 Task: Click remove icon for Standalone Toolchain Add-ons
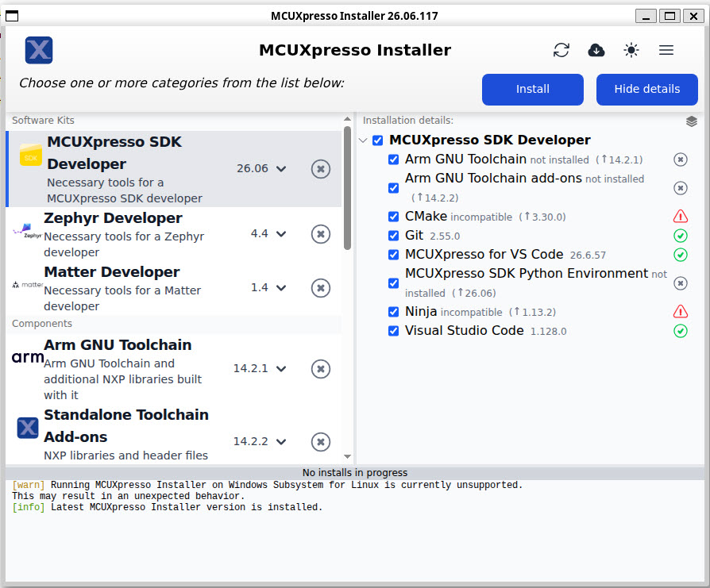point(321,441)
